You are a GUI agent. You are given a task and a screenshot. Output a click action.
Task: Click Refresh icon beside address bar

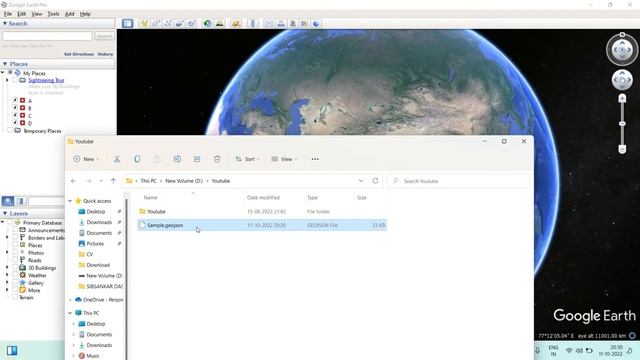(375, 181)
